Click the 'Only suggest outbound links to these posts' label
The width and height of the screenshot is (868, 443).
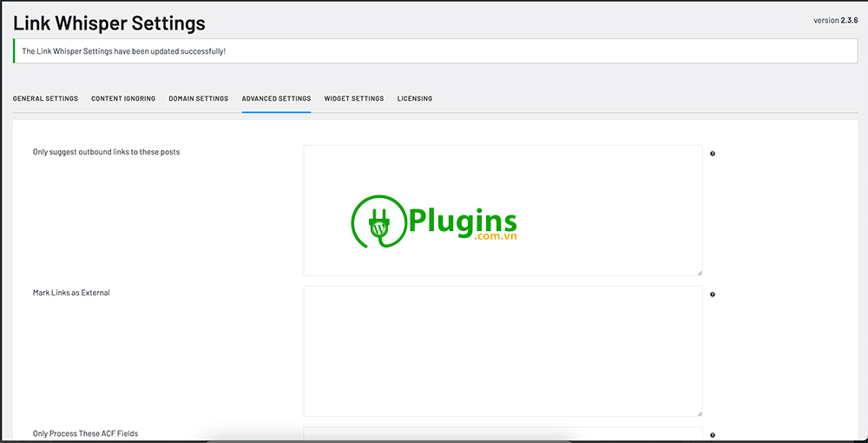click(106, 152)
